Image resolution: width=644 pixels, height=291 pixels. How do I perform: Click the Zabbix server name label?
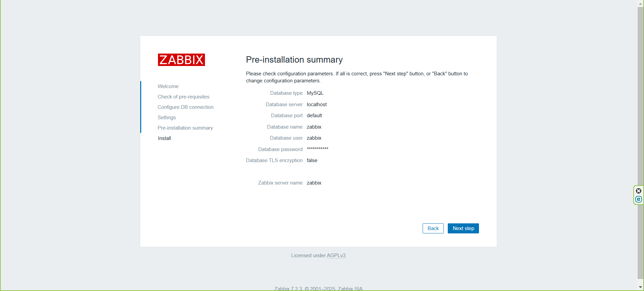[280, 183]
